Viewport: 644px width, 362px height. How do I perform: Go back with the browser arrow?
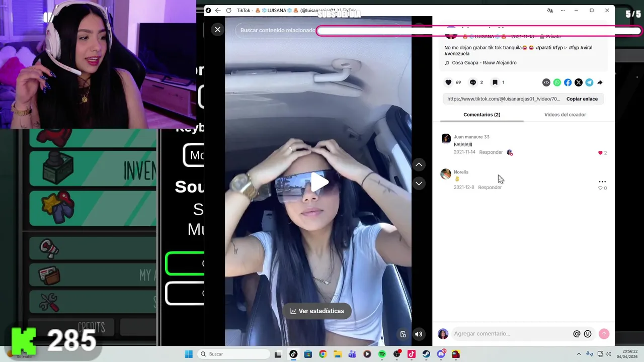tap(218, 11)
